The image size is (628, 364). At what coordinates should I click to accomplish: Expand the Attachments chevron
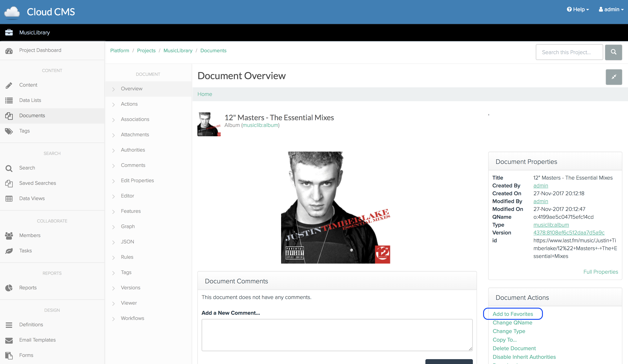pos(113,135)
